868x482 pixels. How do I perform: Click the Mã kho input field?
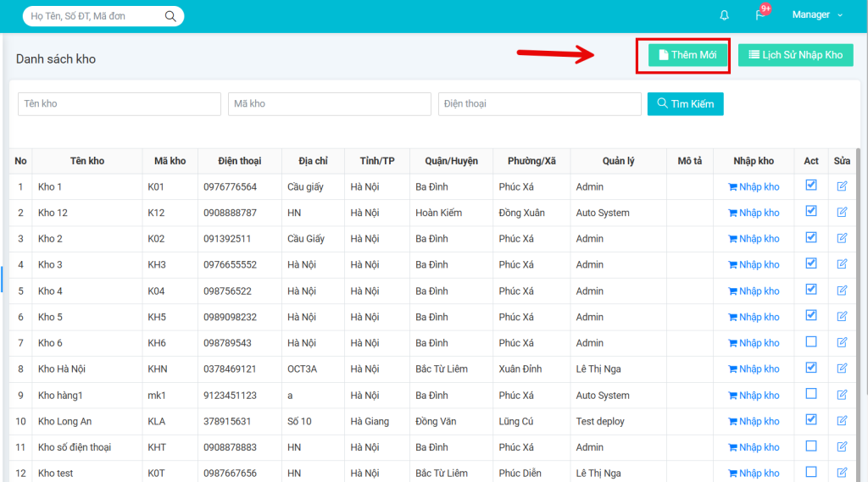pos(329,104)
